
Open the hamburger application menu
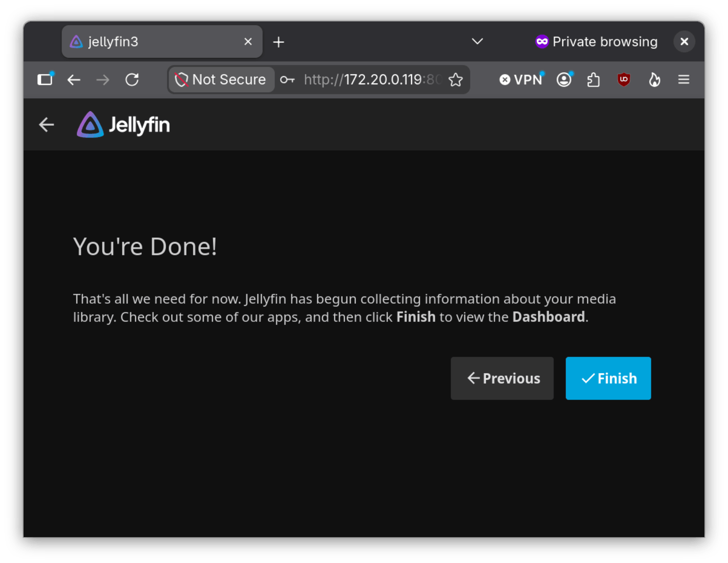point(684,80)
